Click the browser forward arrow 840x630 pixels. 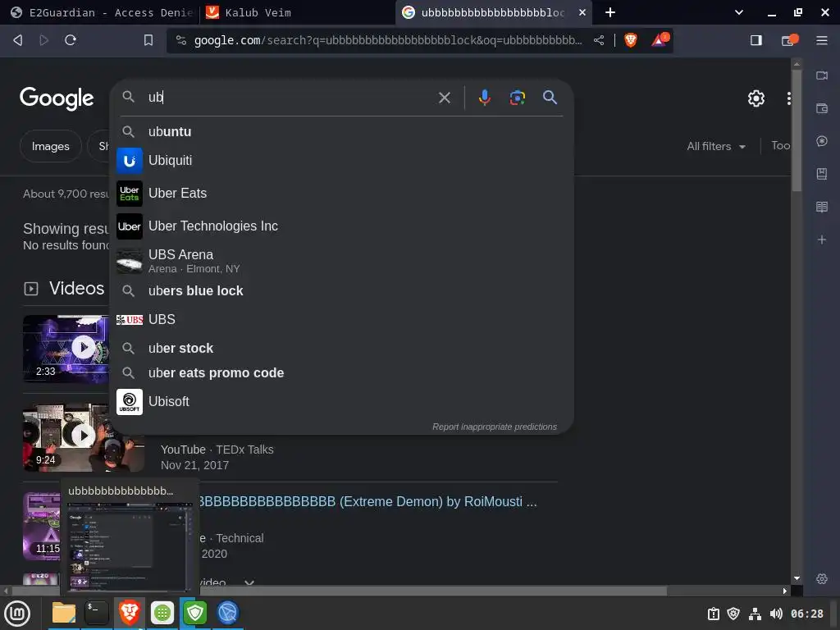44,40
